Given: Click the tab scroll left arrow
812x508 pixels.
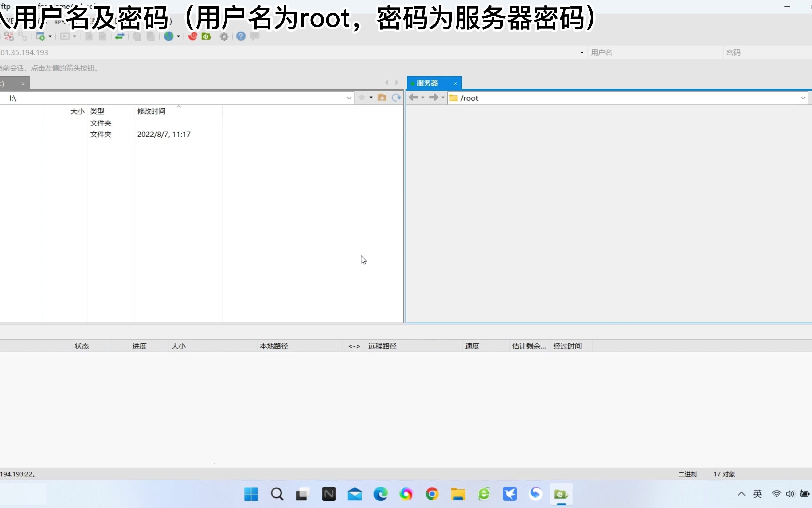Looking at the screenshot, I should click(387, 82).
